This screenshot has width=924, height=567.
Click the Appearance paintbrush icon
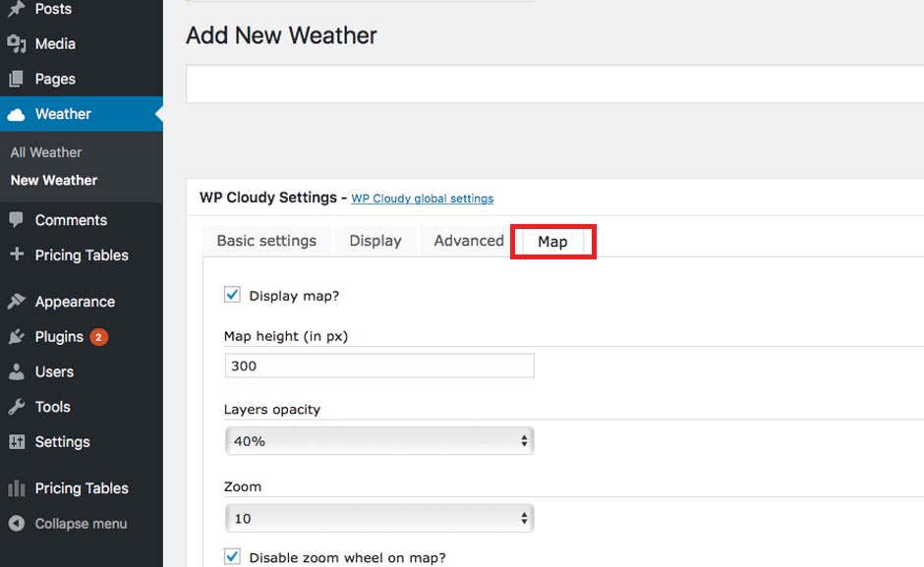coord(17,301)
